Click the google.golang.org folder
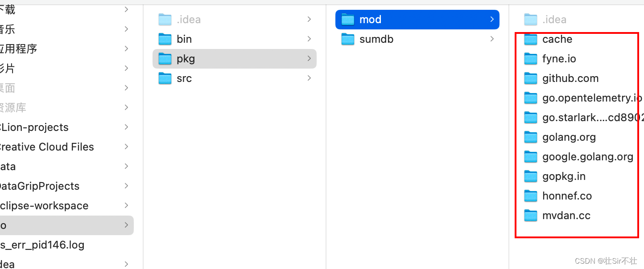 pos(587,156)
